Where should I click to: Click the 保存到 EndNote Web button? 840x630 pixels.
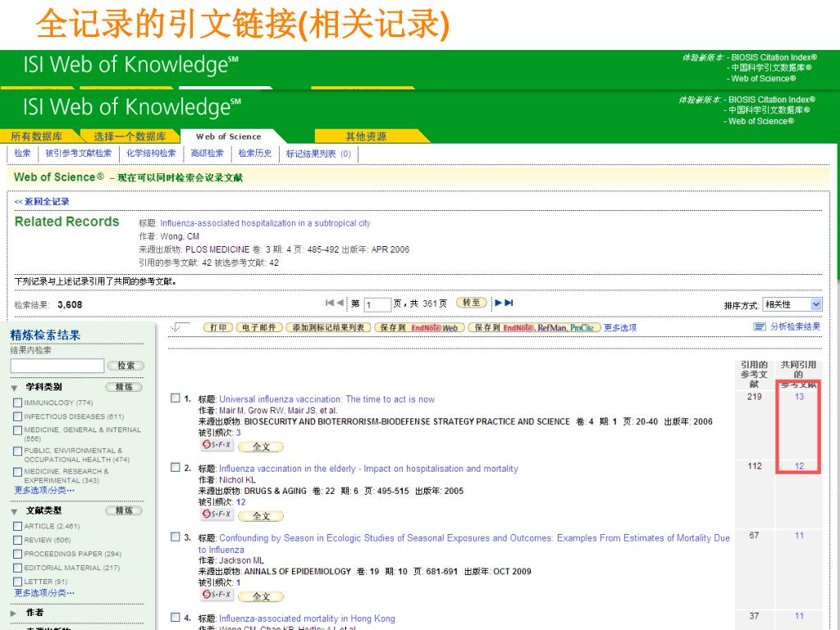pos(419,327)
